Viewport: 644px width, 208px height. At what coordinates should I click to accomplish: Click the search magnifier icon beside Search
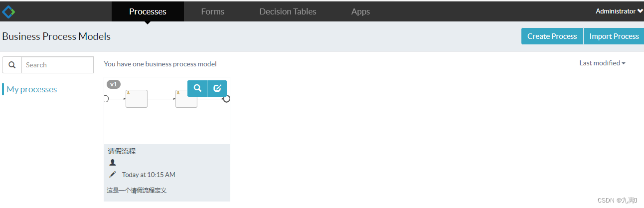tap(12, 65)
